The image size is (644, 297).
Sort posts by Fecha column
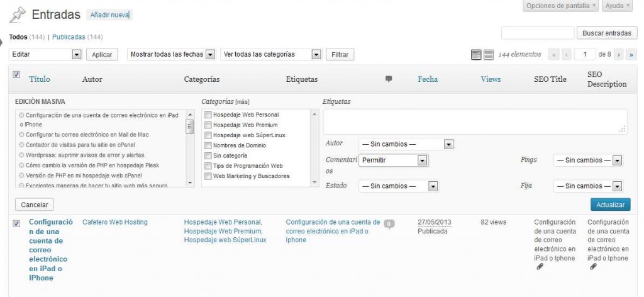428,79
